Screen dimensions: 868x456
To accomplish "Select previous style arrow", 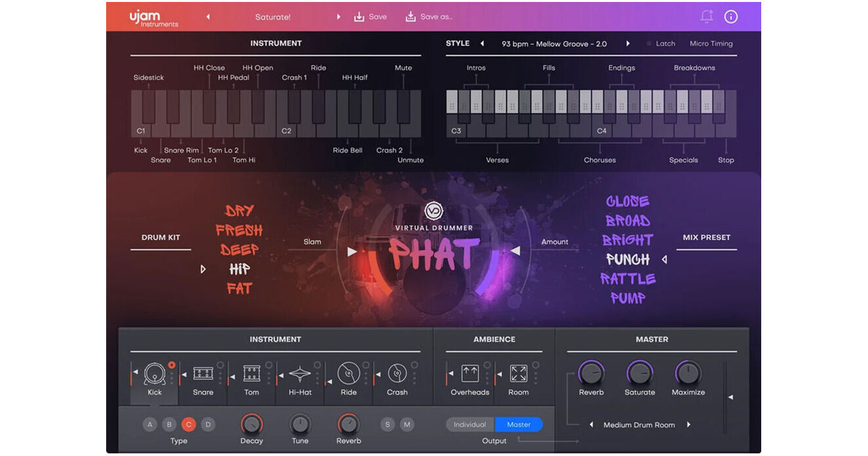I will [482, 44].
